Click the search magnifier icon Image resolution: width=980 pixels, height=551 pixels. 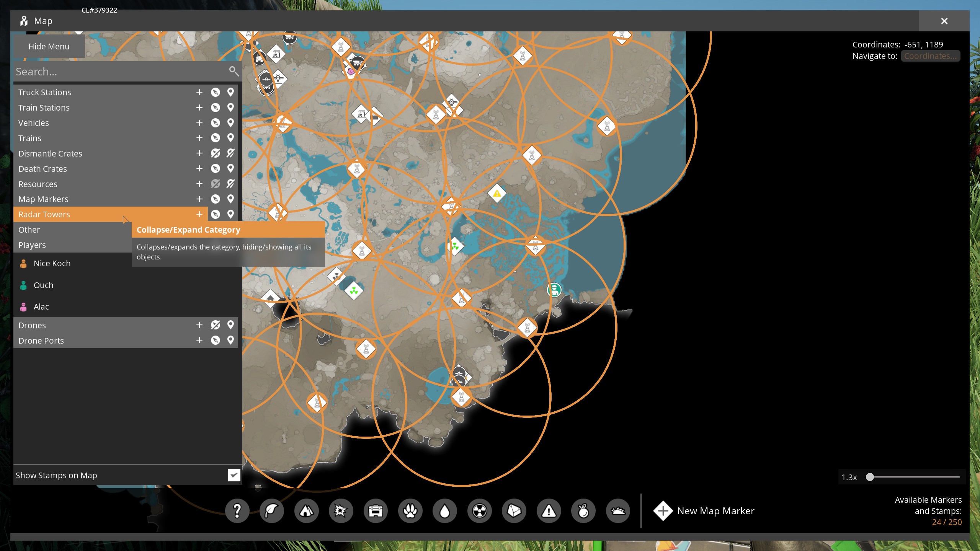(x=234, y=71)
